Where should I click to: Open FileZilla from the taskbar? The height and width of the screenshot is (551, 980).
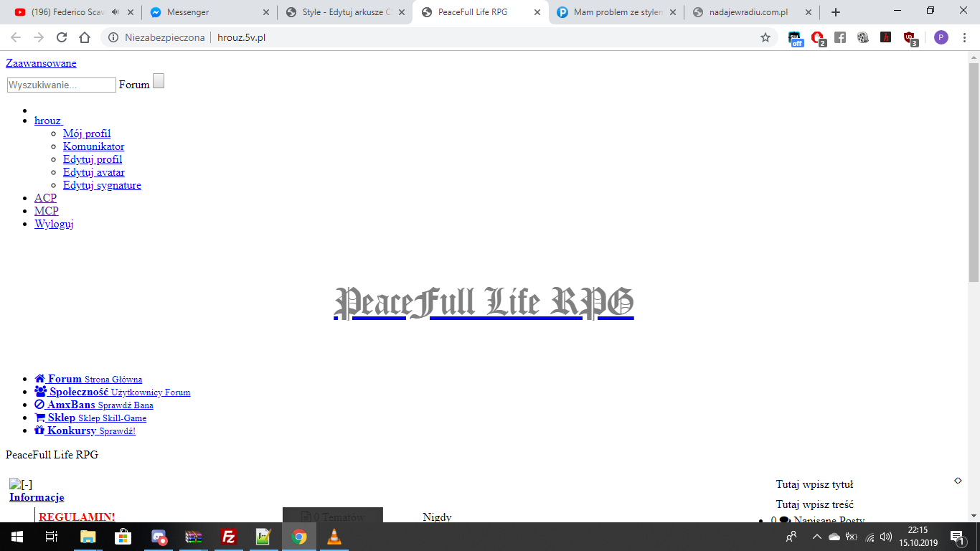pos(229,537)
